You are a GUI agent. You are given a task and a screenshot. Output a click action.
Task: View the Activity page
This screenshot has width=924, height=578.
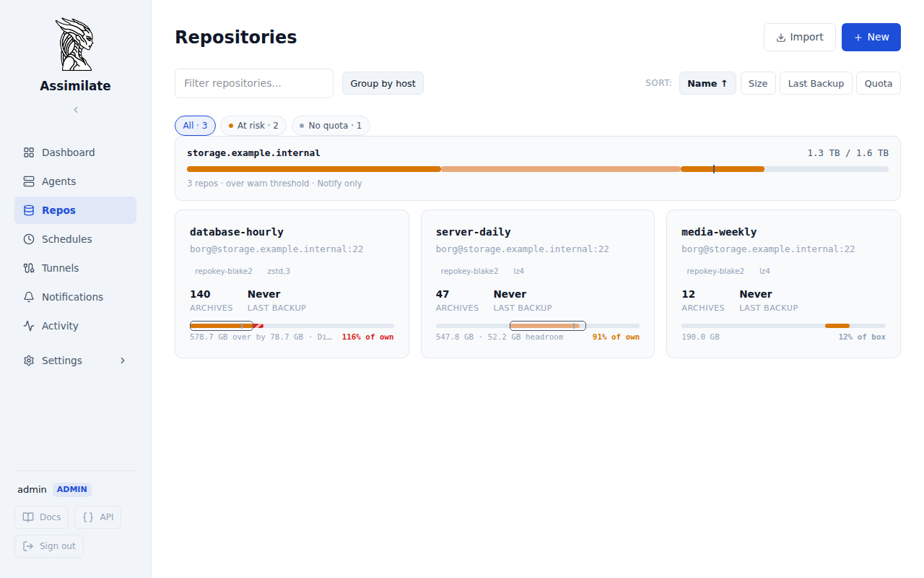tap(75, 326)
